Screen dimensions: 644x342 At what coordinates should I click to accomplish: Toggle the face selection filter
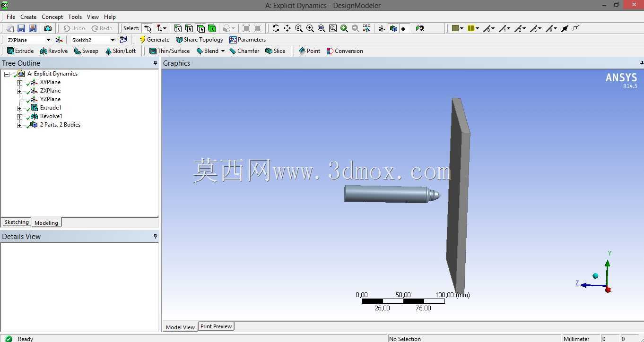tap(200, 28)
